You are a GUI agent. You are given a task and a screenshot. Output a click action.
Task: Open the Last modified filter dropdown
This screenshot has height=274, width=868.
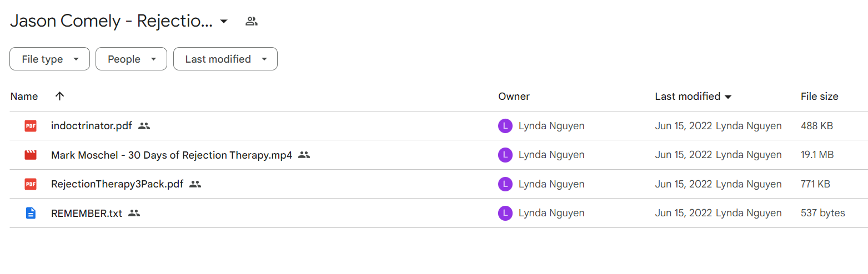[x=225, y=59]
